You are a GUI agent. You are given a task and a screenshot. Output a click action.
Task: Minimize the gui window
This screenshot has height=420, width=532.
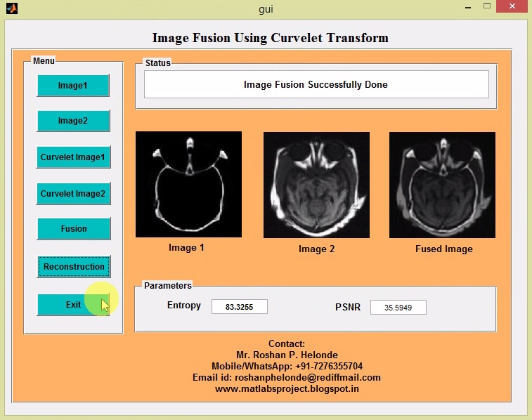pos(468,7)
